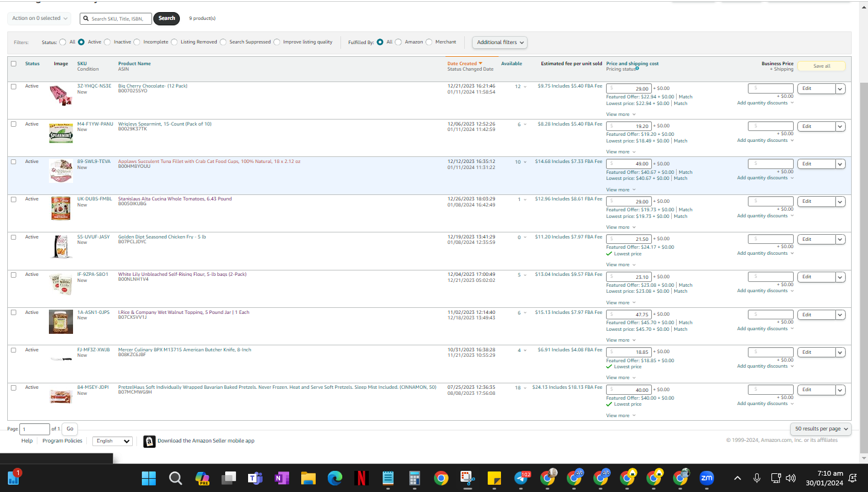Click the page number input box

point(35,429)
